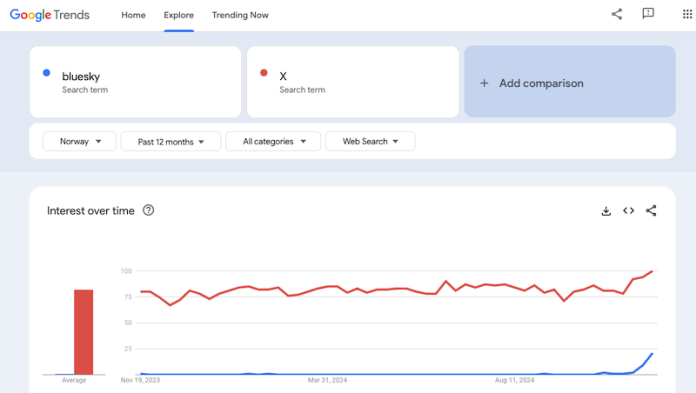Image resolution: width=696 pixels, height=393 pixels.
Task: Edit the X search term
Action: click(x=353, y=82)
